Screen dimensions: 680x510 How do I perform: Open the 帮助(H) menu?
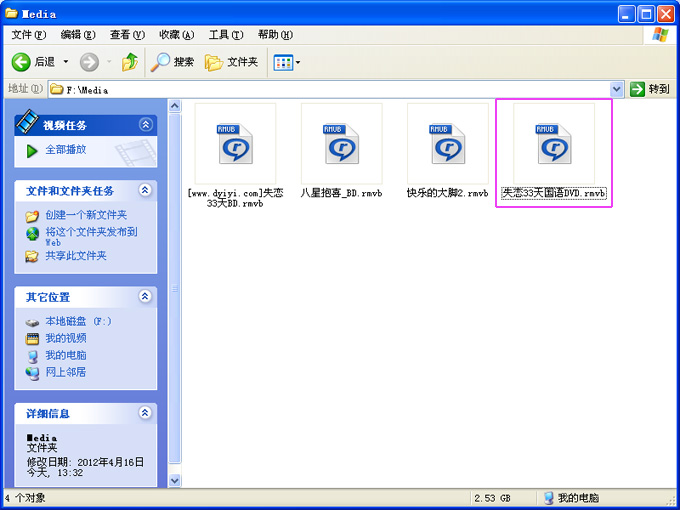(275, 35)
